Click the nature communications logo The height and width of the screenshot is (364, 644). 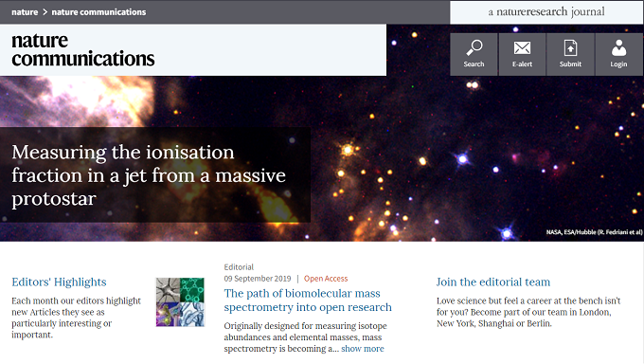(83, 50)
